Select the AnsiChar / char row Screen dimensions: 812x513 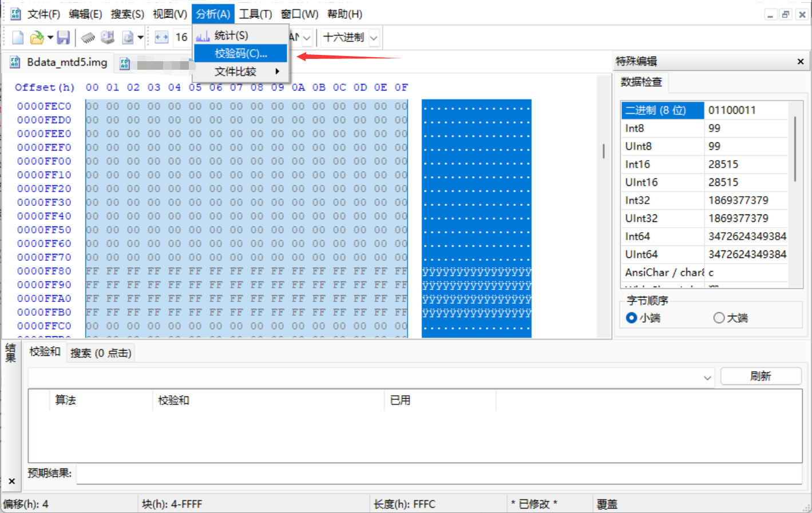(x=704, y=272)
